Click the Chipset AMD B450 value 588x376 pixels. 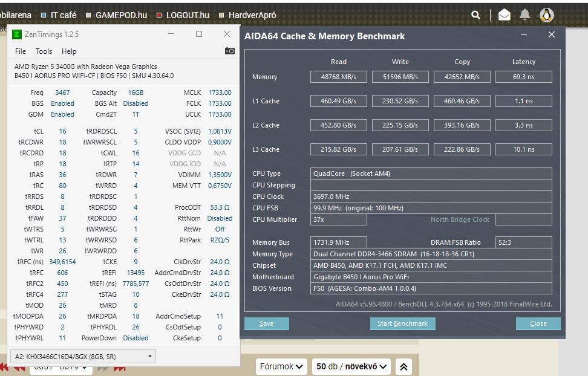[431, 265]
